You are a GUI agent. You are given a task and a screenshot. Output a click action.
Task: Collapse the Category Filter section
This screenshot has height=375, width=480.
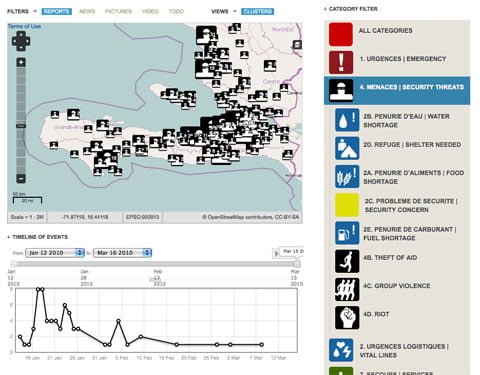click(325, 9)
